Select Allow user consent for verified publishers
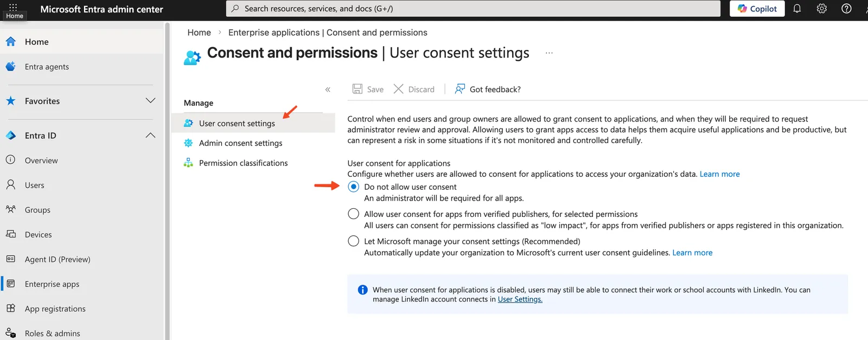 354,214
